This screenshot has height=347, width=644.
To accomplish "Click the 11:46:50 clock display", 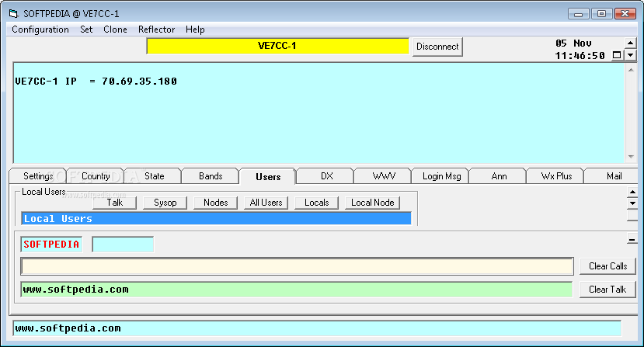I will [x=580, y=55].
